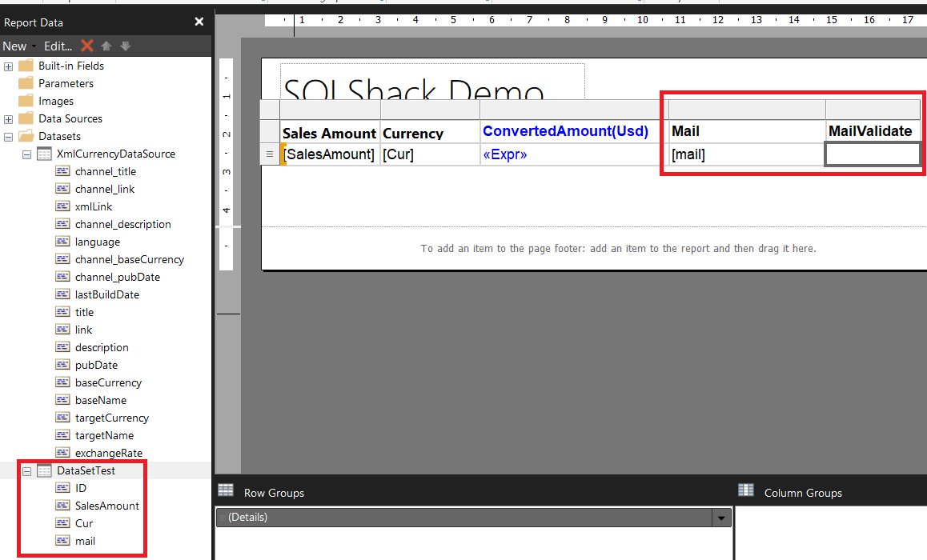
Task: Click the Column Groups pane icon
Action: point(746,490)
